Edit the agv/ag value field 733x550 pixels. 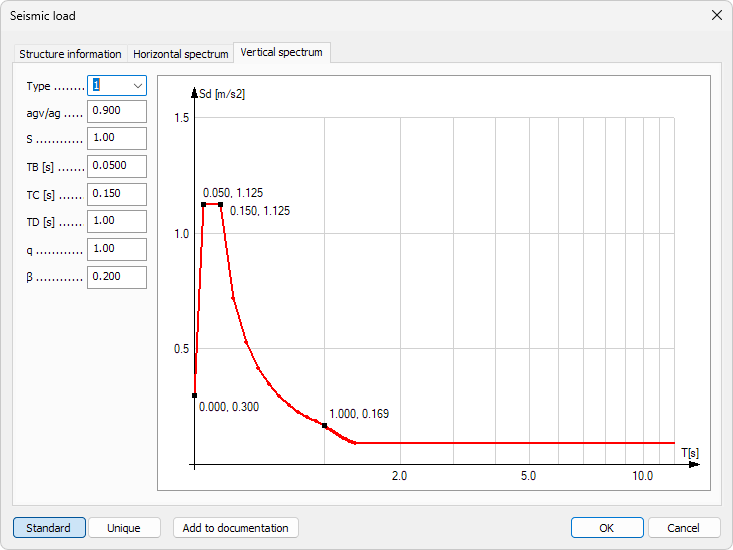click(x=117, y=111)
